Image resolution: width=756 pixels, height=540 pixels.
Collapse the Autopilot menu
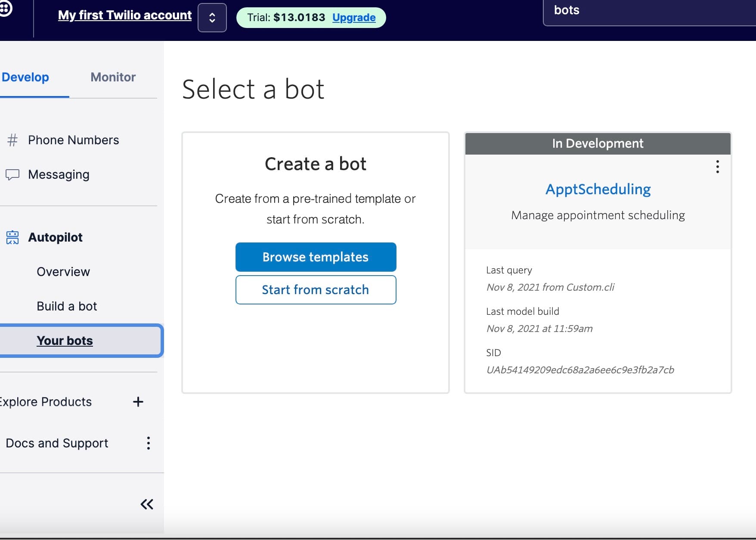55,237
